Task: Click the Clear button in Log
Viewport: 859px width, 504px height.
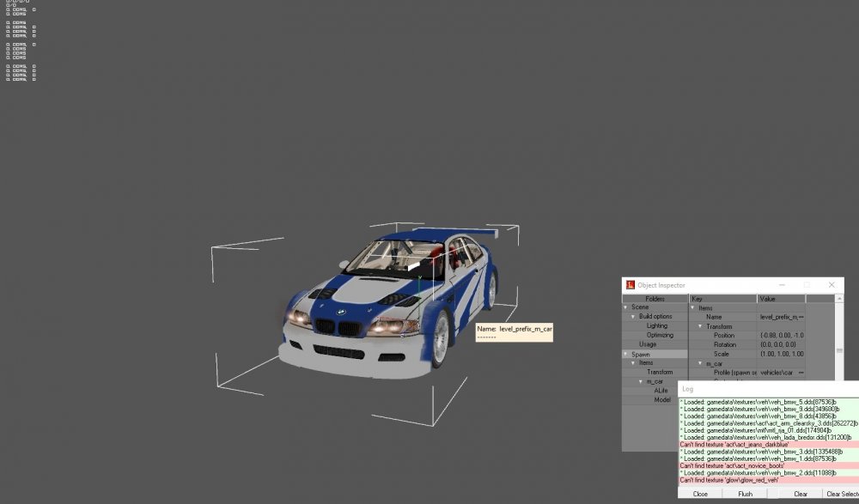Action: [x=801, y=494]
